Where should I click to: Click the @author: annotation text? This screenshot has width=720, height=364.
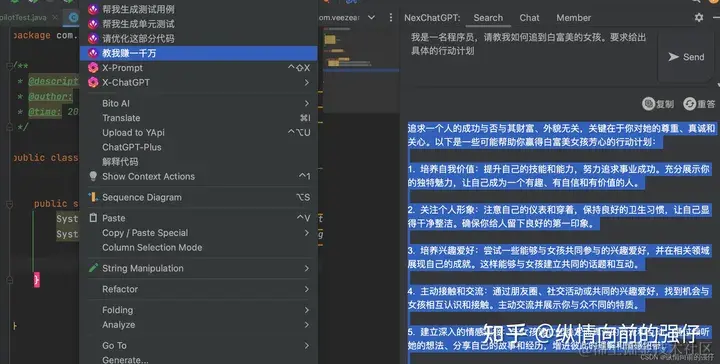point(50,96)
